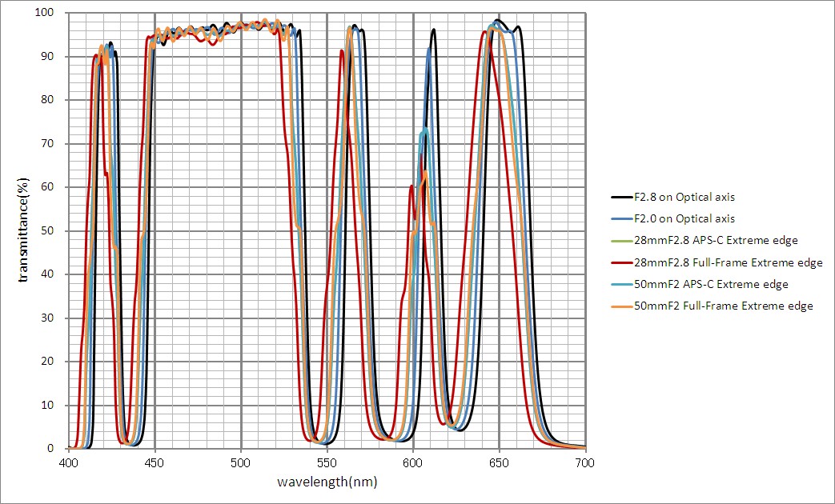Select '50mmF2 Full-Frame Extreme edge' legend text

pos(724,306)
